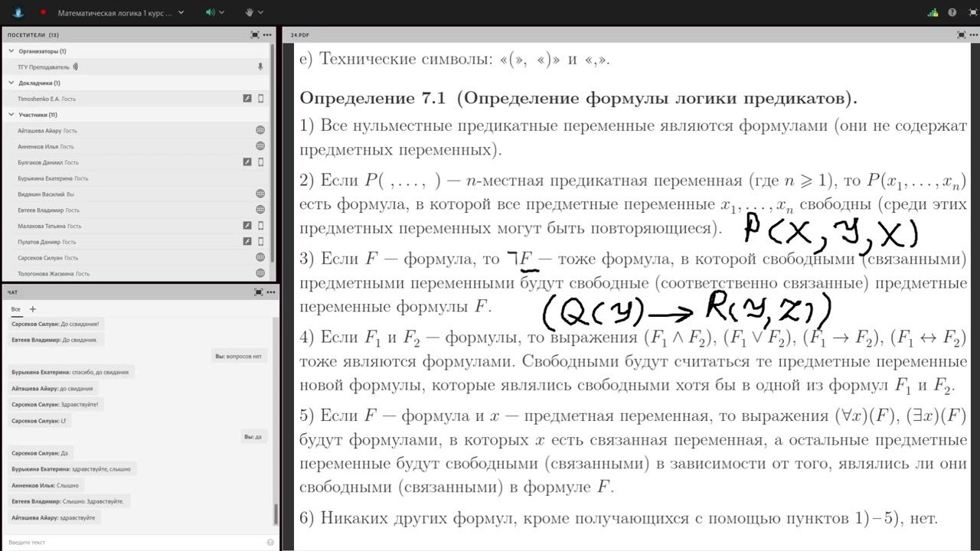Image resolution: width=980 pixels, height=551 pixels.
Task: Toggle the raise hand icon
Action: click(249, 12)
